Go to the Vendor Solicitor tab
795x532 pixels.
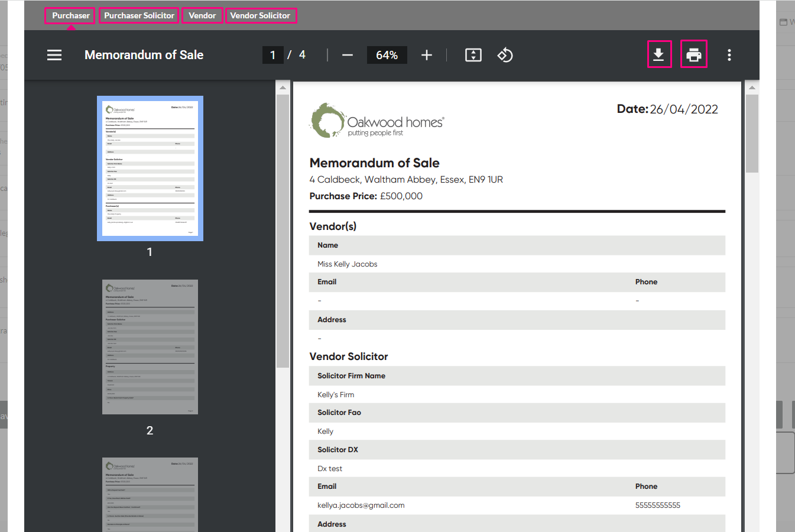[x=260, y=15]
